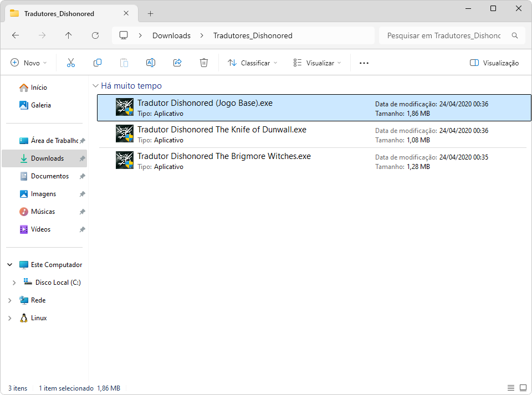The image size is (532, 395).
Task: Select Tradutor Dishonored The Knife of Dunwall.exe
Action: pos(222,130)
